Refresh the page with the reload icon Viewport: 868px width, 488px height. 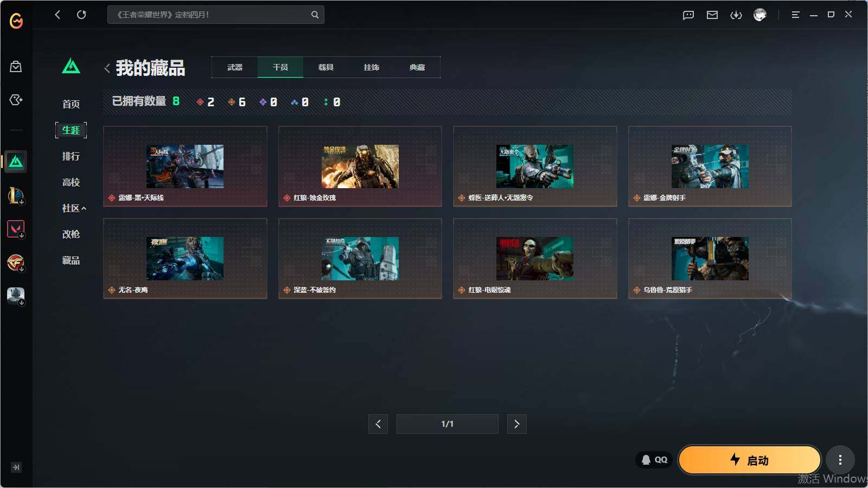point(81,15)
